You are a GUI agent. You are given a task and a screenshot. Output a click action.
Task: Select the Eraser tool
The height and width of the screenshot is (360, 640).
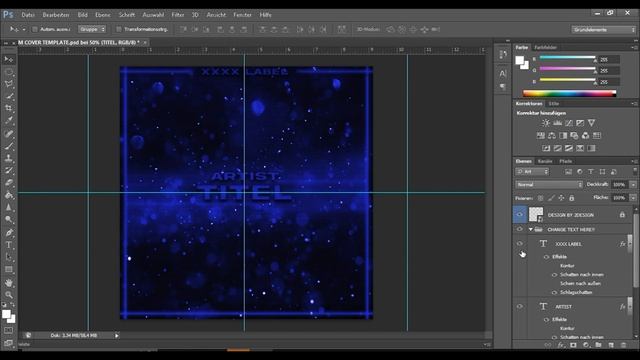click(9, 183)
